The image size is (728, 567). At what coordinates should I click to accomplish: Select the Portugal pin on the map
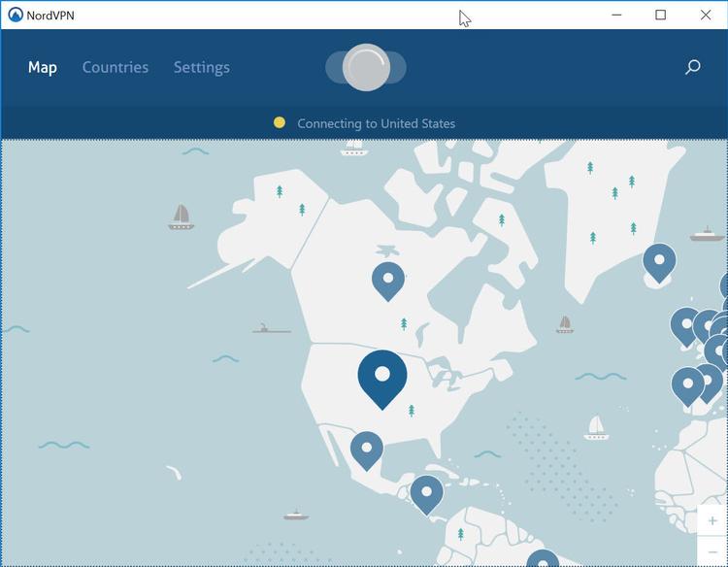coord(687,384)
